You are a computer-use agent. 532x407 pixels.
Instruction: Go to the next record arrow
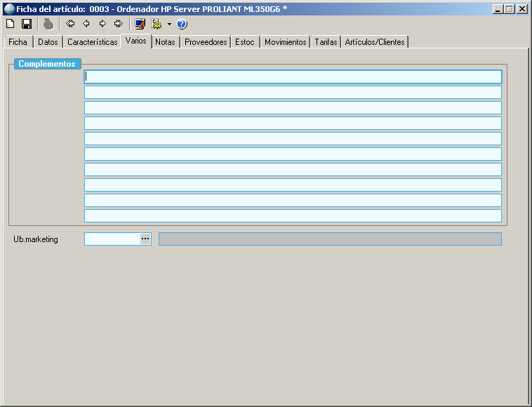[x=102, y=24]
